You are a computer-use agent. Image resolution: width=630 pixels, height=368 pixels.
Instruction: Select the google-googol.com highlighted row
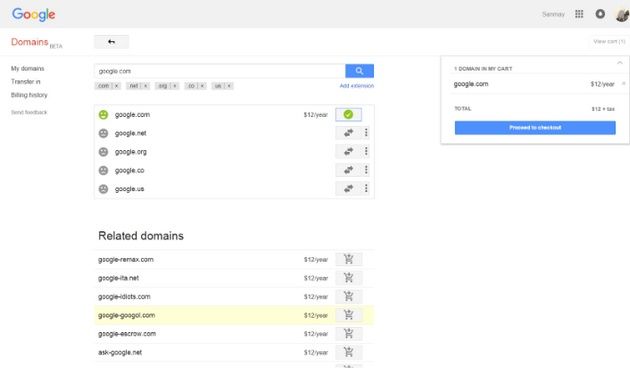234,315
